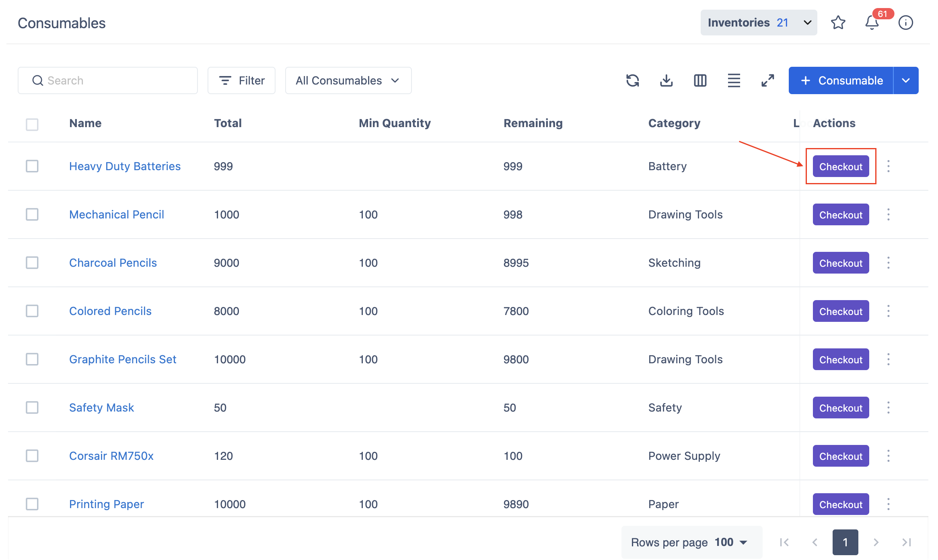
Task: Open the info circle icon
Action: coord(905,23)
